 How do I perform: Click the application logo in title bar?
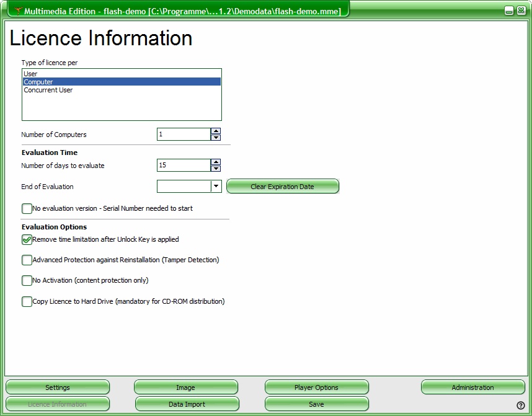[18, 11]
